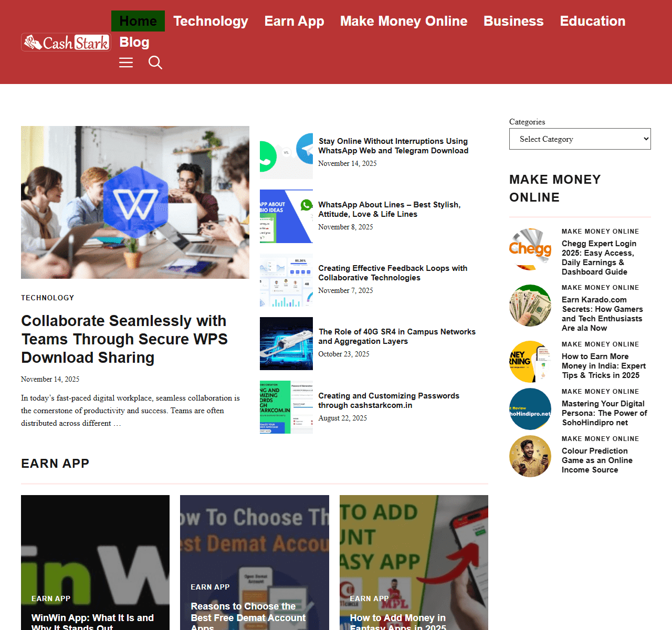The height and width of the screenshot is (630, 672).
Task: Expand the Select Category dropdown
Action: pyautogui.click(x=580, y=139)
